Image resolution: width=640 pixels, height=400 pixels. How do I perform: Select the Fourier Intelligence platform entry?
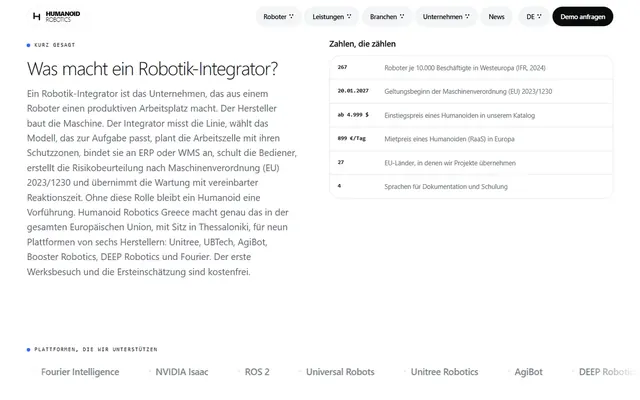click(80, 372)
